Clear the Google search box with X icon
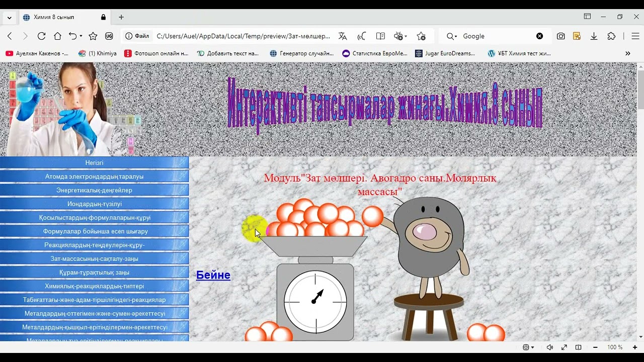Screen dimensions: 644x362 pos(539,36)
